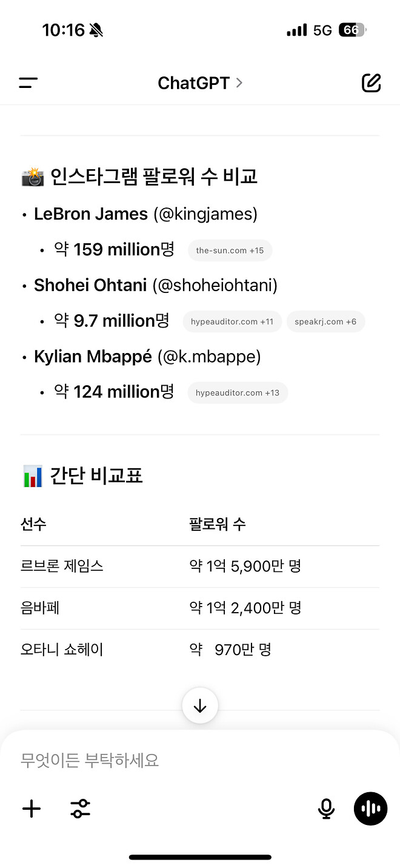Jump to latest message with down arrow
The image size is (400, 868).
click(200, 705)
